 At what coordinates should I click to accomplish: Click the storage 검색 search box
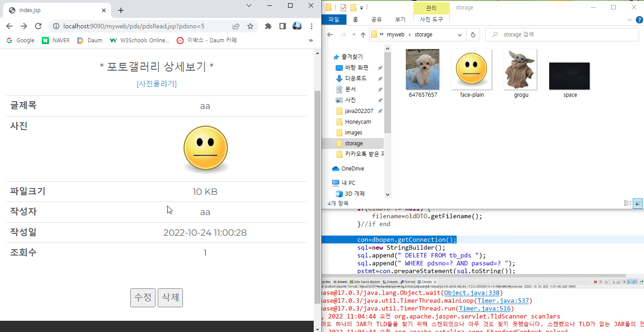[x=562, y=35]
